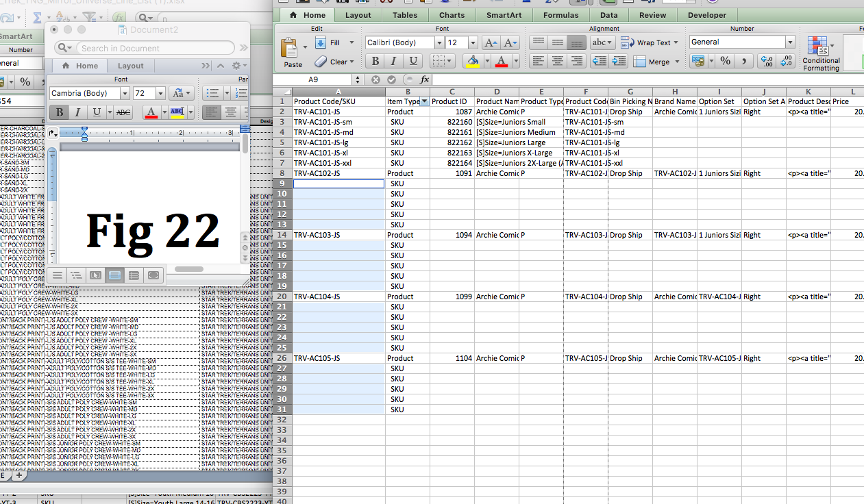
Task: Click Excel center text horizontally icon
Action: point(558,61)
